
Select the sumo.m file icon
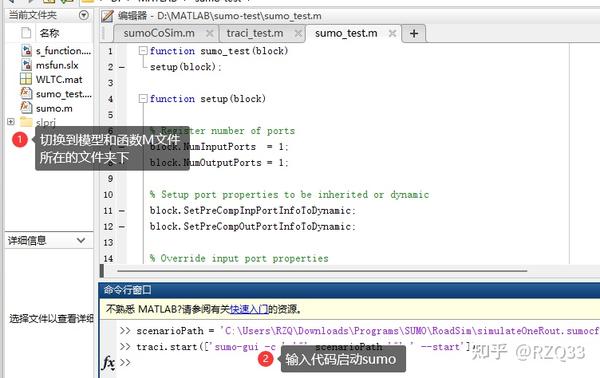pos(26,108)
